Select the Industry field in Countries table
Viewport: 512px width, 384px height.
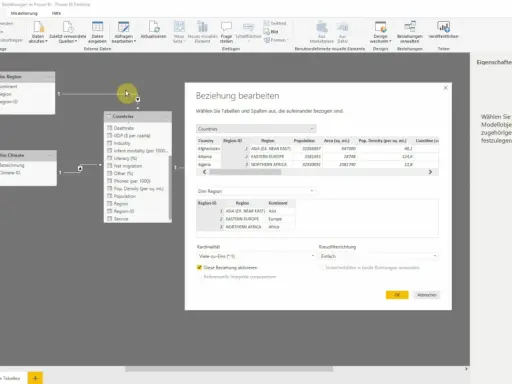coord(122,143)
